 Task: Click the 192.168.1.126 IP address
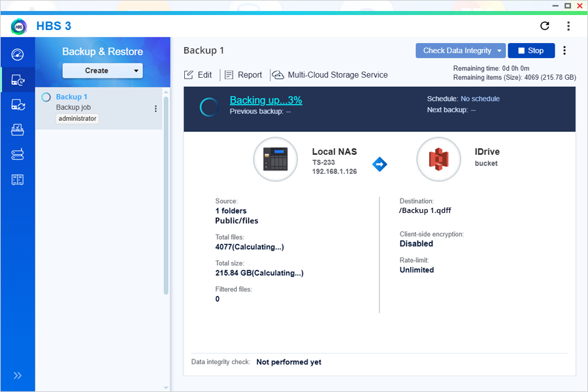335,171
